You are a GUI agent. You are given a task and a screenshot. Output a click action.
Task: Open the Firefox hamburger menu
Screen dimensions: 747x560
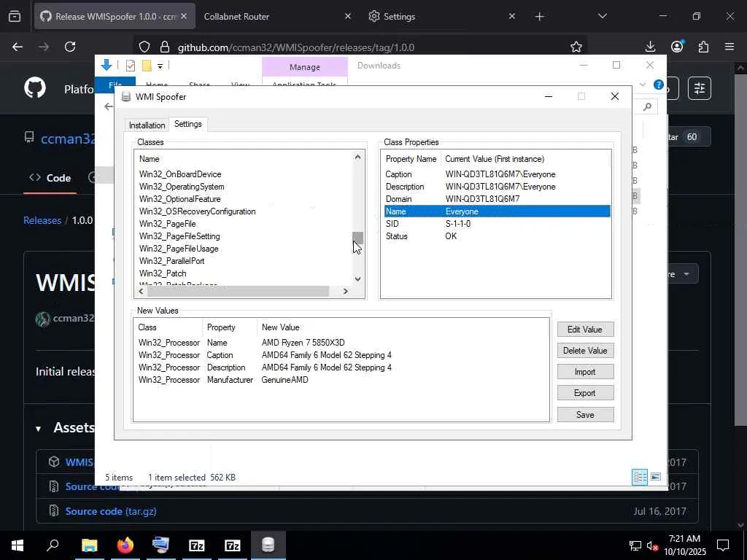pos(729,47)
